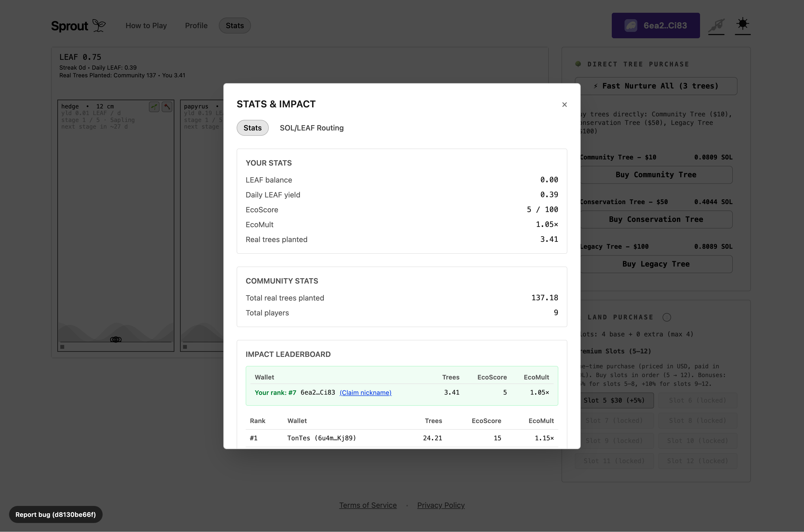Click the Claim nickname link
This screenshot has height=532, width=804.
pos(365,392)
